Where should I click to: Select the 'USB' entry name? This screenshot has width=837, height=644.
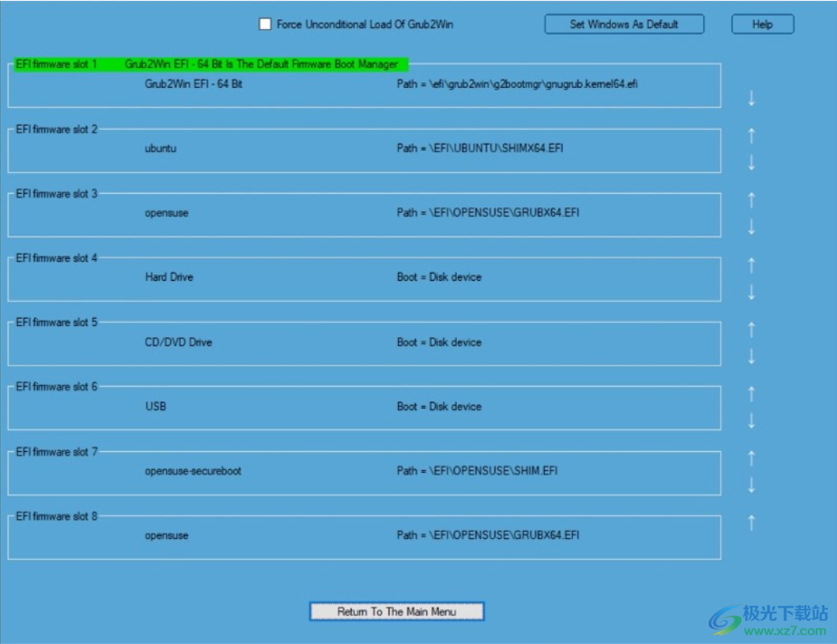pyautogui.click(x=155, y=407)
